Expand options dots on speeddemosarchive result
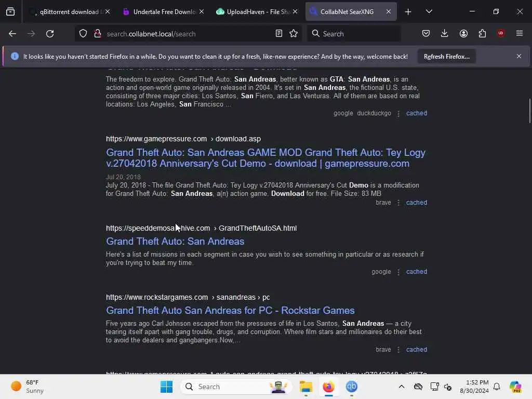This screenshot has width=532, height=399. [398, 272]
